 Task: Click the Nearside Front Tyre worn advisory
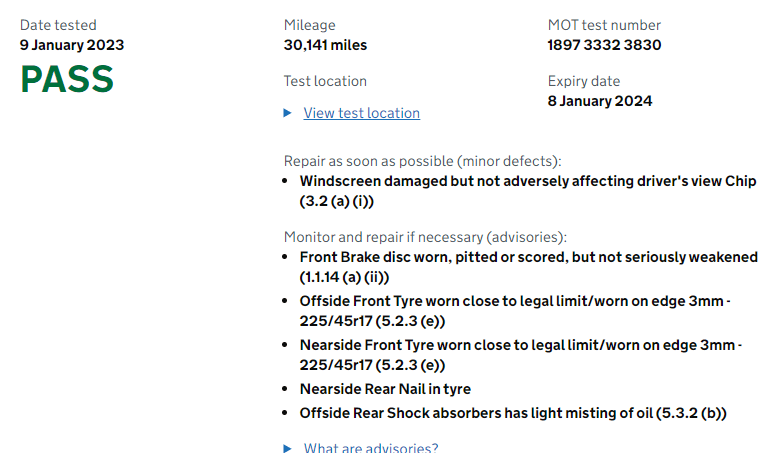521,355
